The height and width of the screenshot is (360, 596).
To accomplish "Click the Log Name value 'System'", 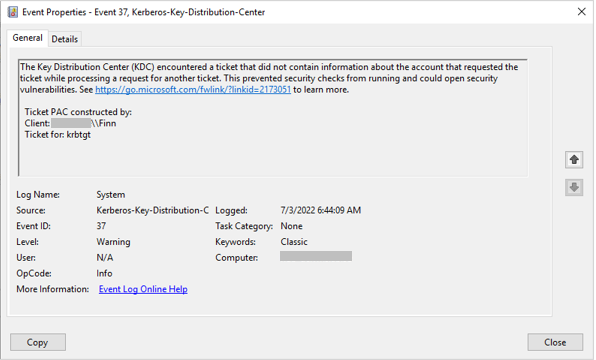I will [x=111, y=195].
